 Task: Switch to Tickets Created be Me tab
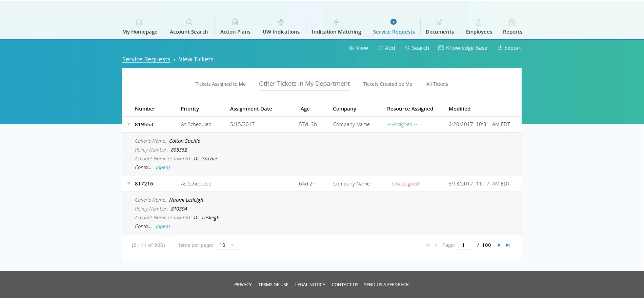(387, 84)
